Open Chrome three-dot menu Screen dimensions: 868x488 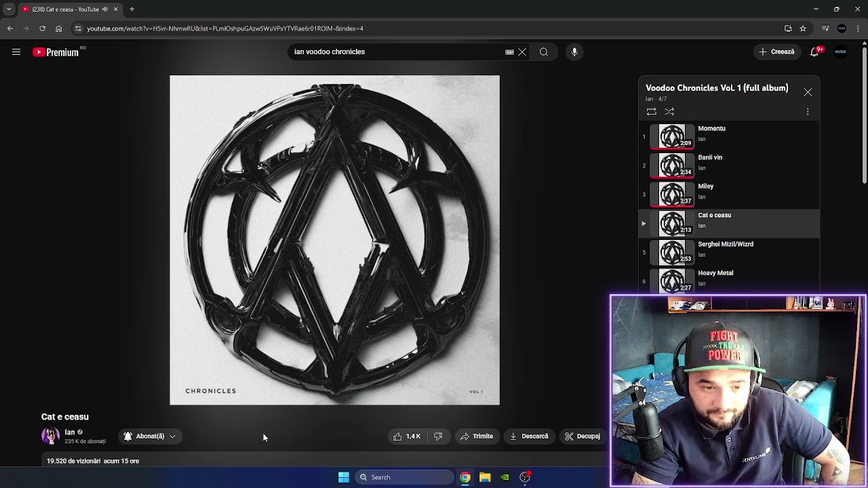859,28
